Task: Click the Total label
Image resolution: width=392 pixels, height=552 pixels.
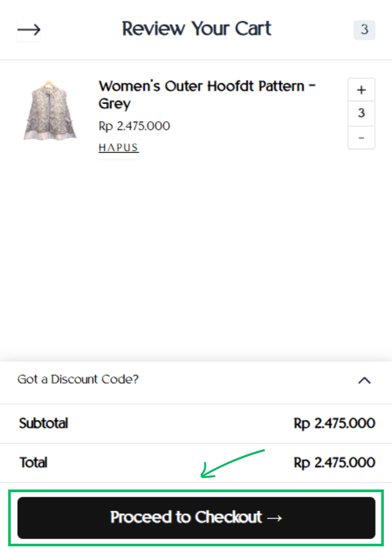Action: (34, 463)
